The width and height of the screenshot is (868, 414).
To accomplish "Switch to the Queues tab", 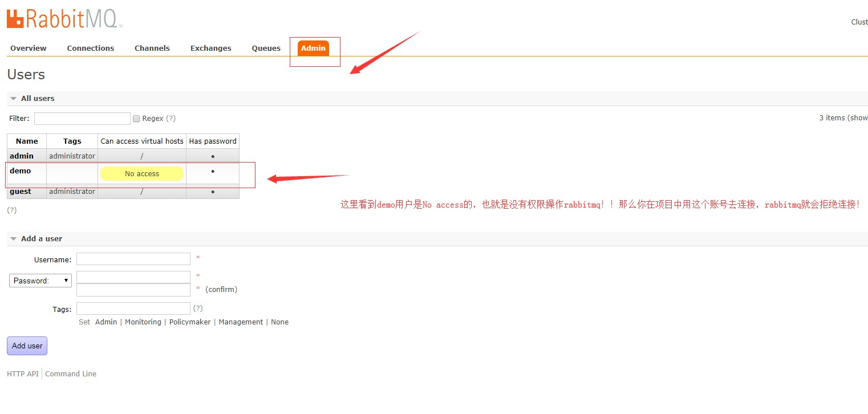I will (x=266, y=48).
